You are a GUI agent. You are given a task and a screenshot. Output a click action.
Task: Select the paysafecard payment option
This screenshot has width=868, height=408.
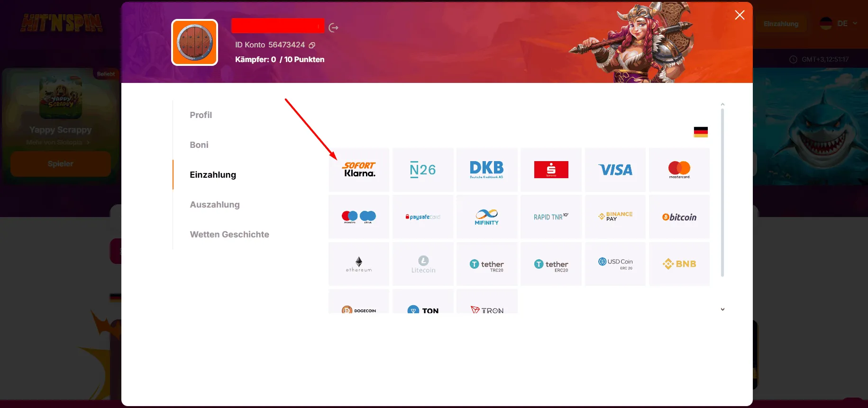coord(423,217)
